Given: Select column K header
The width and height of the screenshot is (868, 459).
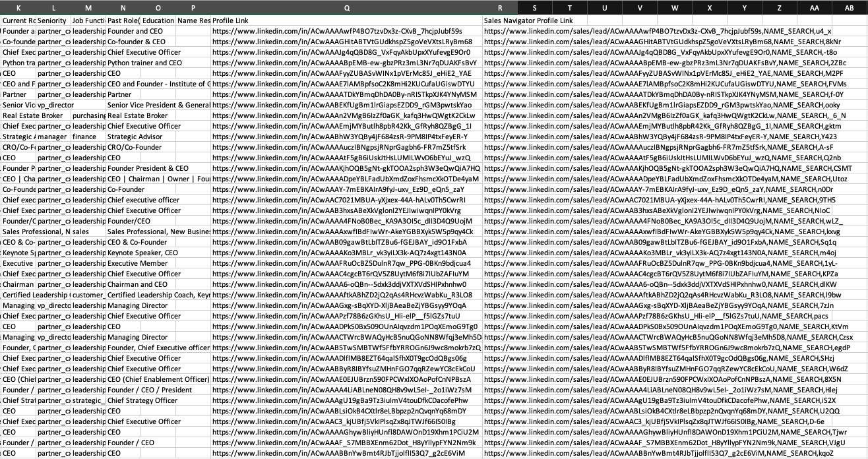Looking at the screenshot, I should pyautogui.click(x=18, y=7).
